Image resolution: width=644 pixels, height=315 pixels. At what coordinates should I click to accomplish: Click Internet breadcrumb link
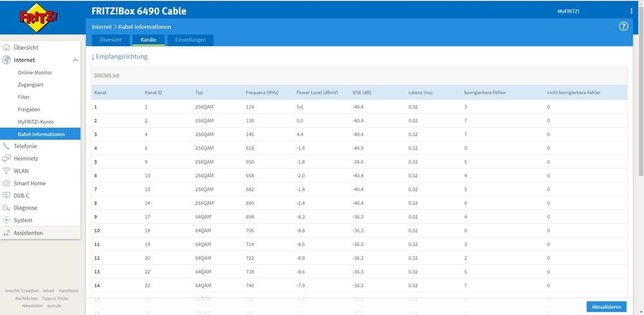(x=101, y=26)
